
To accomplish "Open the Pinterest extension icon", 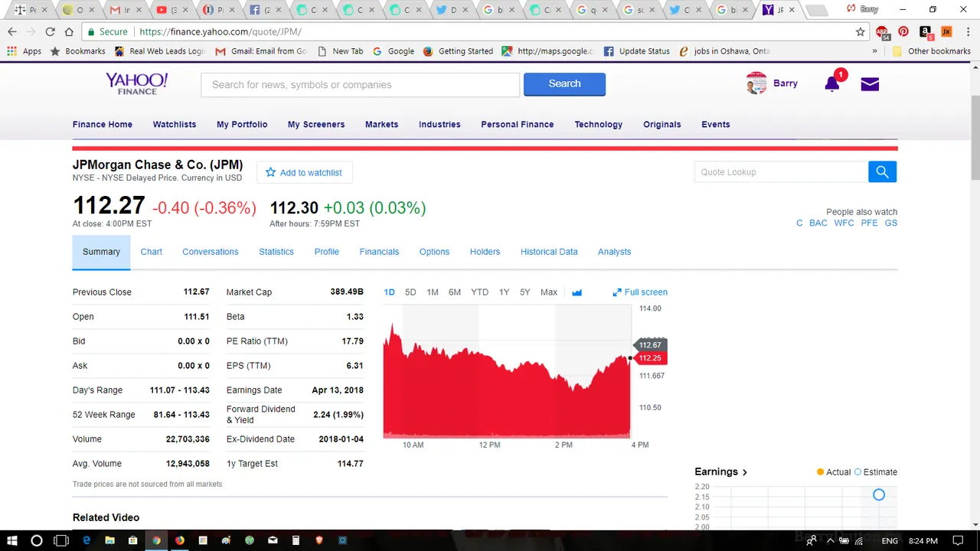I will (903, 31).
